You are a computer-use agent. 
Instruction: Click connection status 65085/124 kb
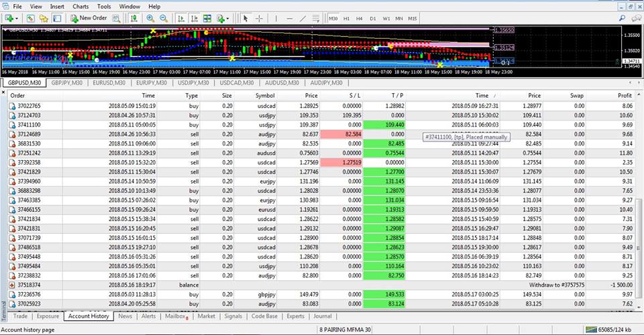[x=610, y=330]
